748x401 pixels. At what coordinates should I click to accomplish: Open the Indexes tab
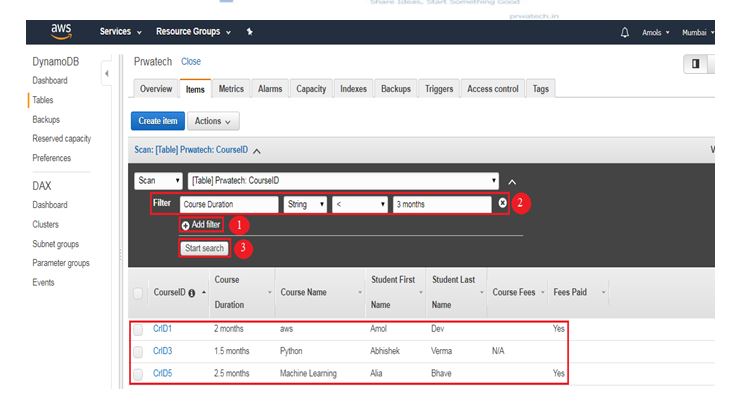(353, 89)
